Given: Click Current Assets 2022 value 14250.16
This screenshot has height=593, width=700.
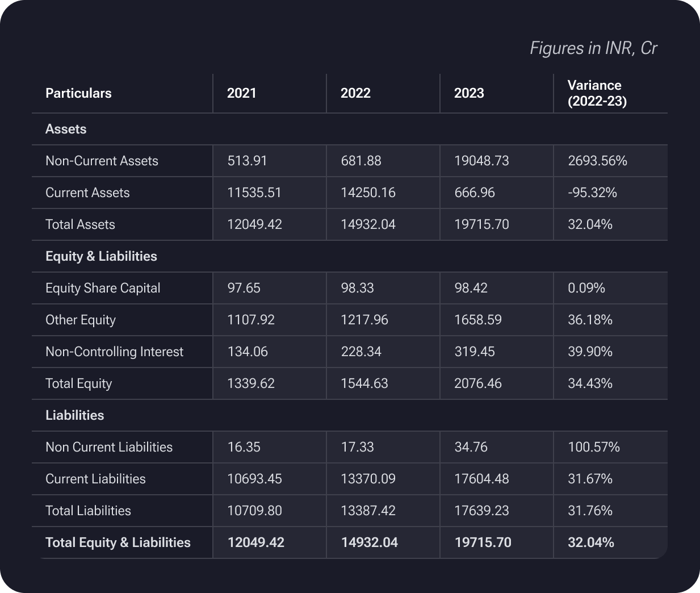Looking at the screenshot, I should tap(368, 193).
